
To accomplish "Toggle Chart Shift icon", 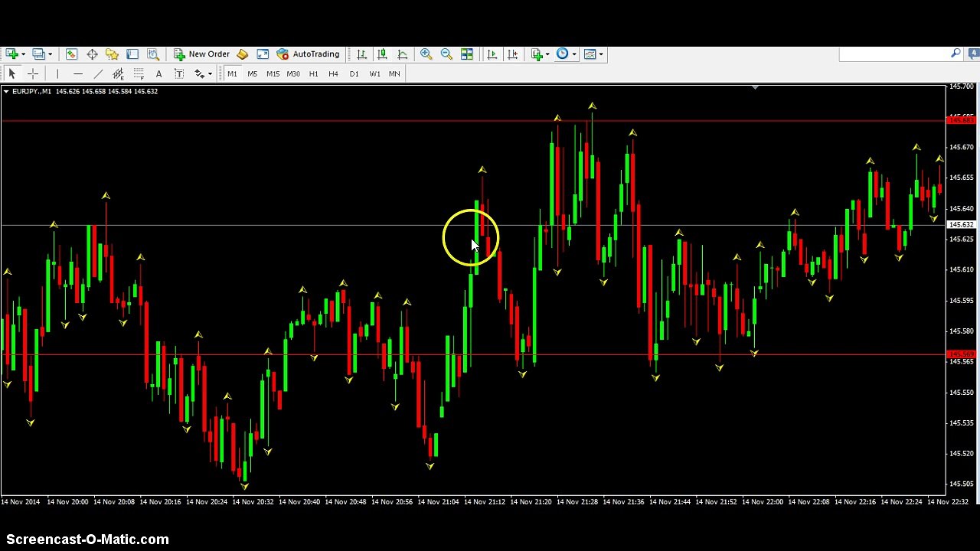I will (x=512, y=54).
